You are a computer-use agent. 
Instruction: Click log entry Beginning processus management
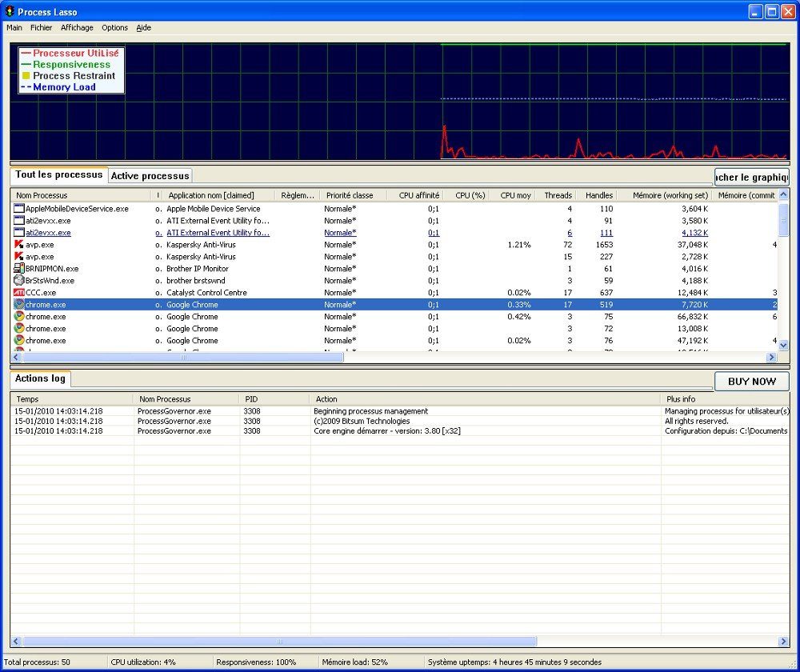point(371,410)
